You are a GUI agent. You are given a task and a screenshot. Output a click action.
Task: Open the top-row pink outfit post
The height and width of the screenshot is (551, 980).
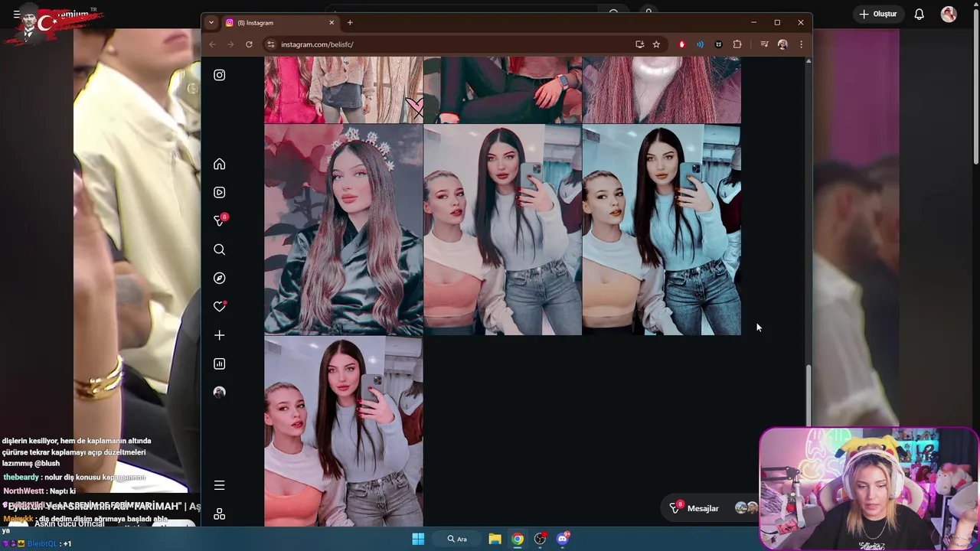point(344,90)
